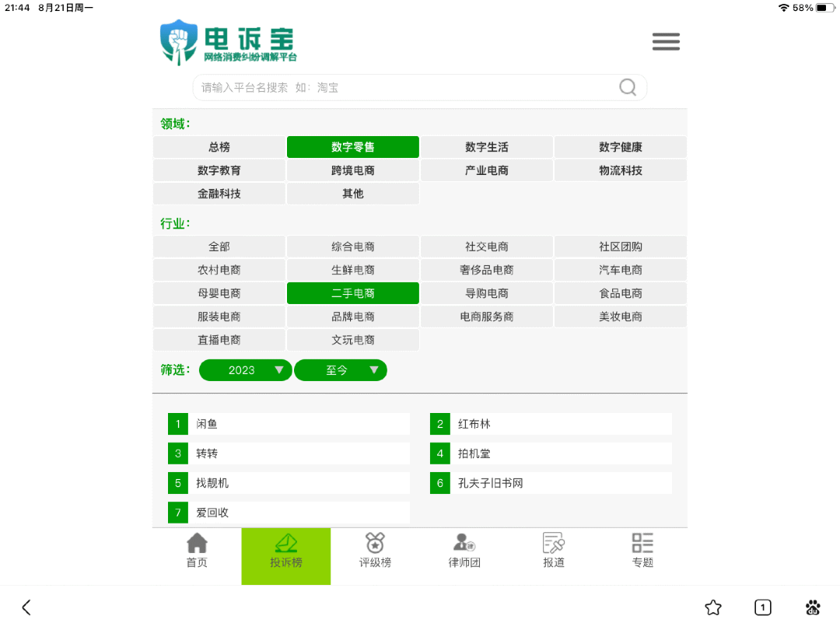Select 产业电商 domain filter
This screenshot has height=630, width=840.
click(486, 170)
